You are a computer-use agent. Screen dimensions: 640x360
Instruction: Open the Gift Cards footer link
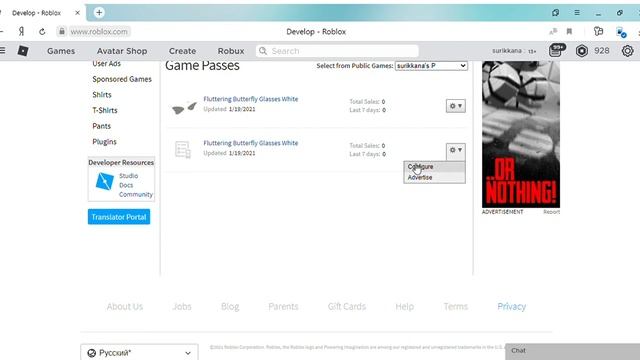coord(347,307)
